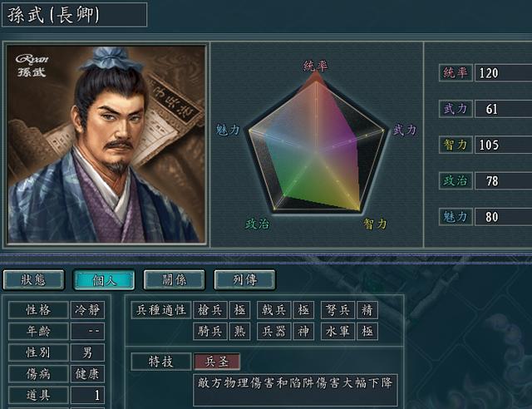
Task: Click the 戟兵 aptitude cell
Action: tap(273, 310)
